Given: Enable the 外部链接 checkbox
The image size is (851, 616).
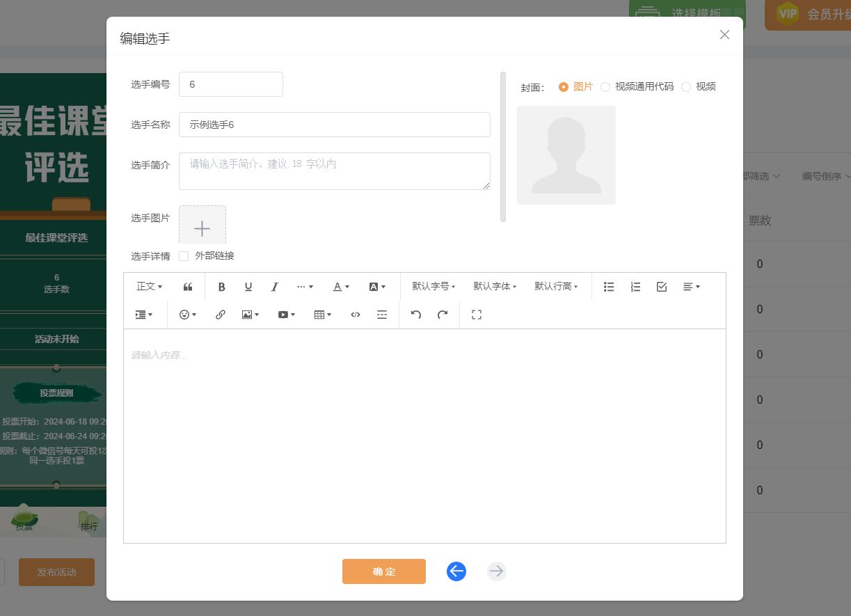Looking at the screenshot, I should (183, 255).
